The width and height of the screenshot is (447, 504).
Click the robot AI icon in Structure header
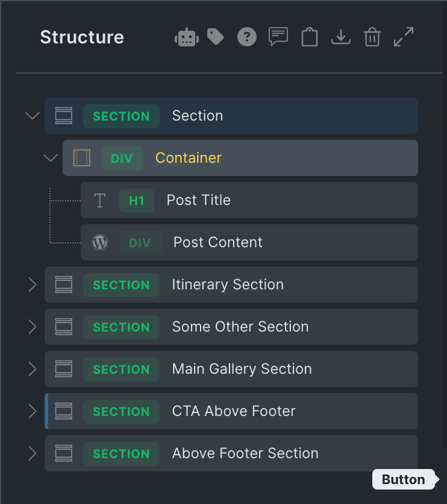tap(187, 37)
